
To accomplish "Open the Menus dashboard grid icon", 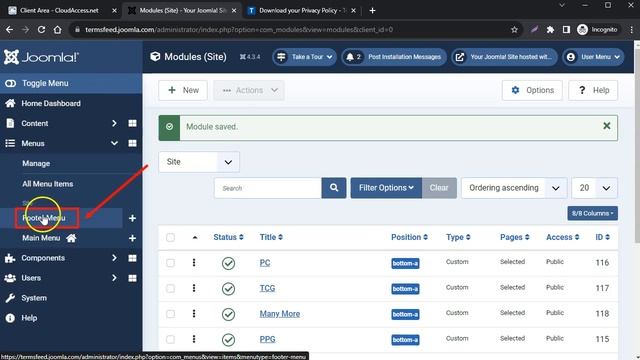I will pyautogui.click(x=132, y=143).
